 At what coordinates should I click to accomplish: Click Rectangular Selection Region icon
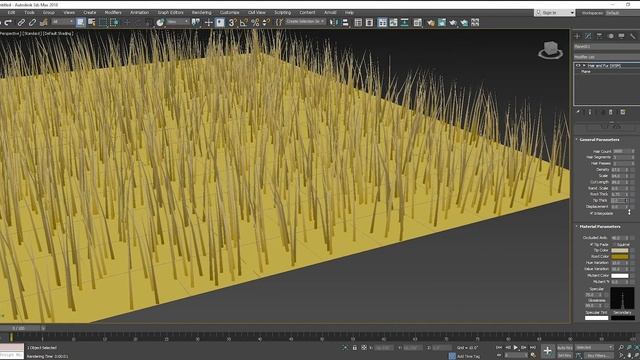click(103, 22)
